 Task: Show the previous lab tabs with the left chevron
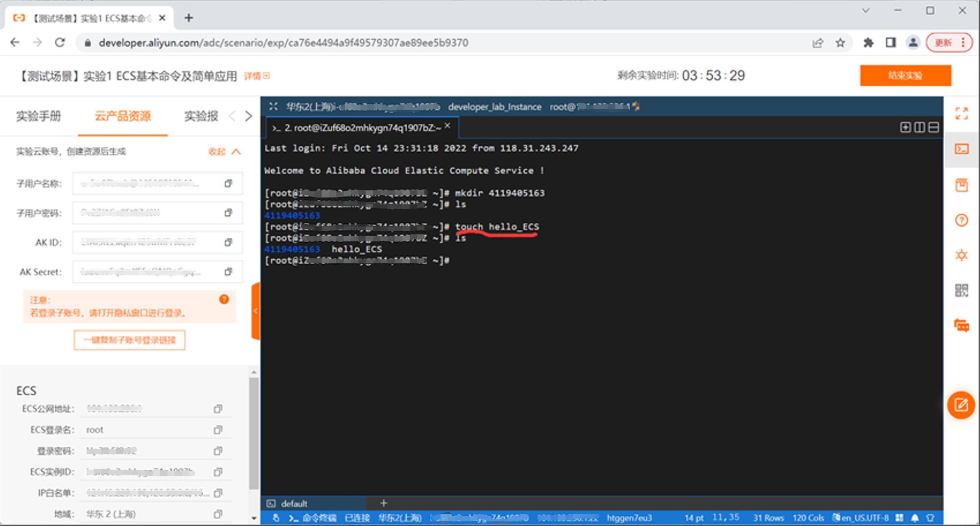pos(232,116)
